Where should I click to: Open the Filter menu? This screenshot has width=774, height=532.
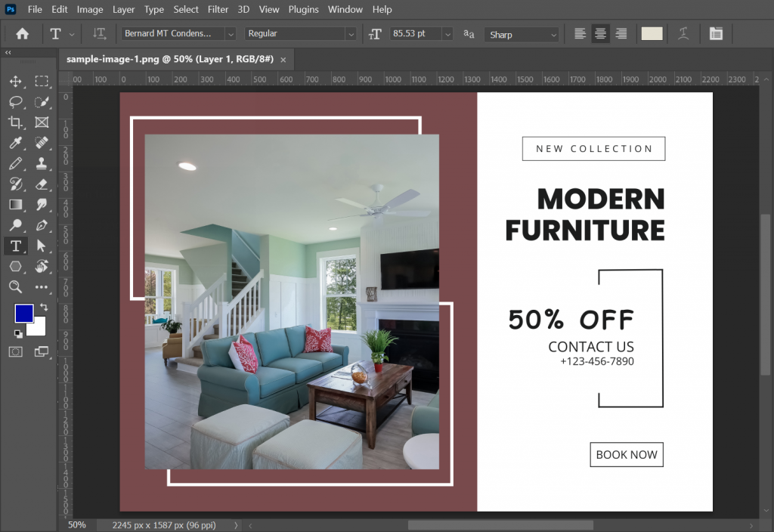pos(218,9)
